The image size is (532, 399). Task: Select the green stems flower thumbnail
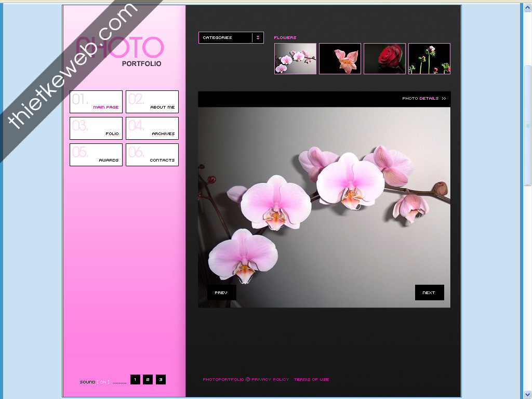coord(429,59)
